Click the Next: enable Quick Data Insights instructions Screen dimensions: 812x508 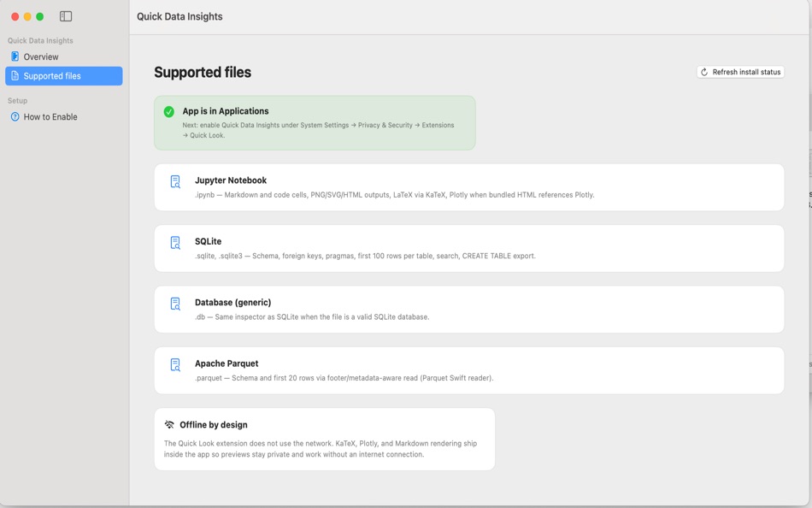[x=318, y=130]
